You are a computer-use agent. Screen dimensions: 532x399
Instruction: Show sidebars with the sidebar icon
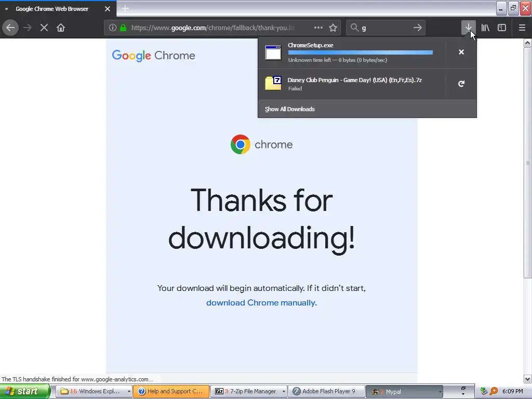502,28
